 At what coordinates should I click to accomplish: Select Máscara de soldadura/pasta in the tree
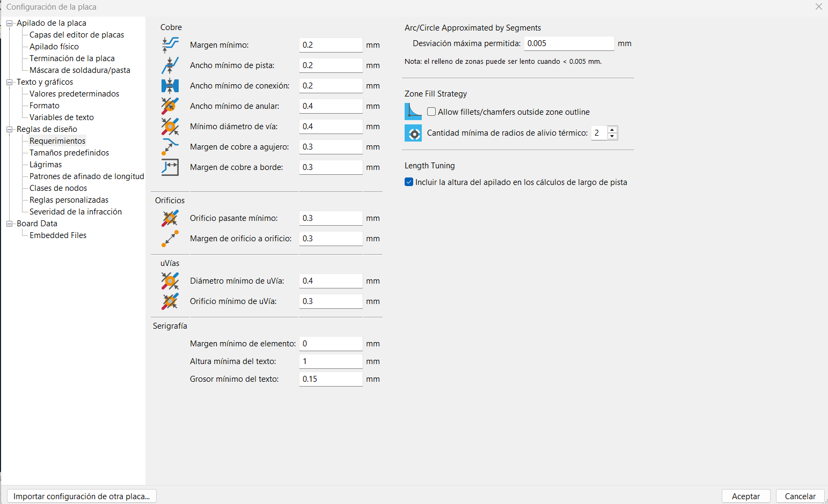point(79,70)
